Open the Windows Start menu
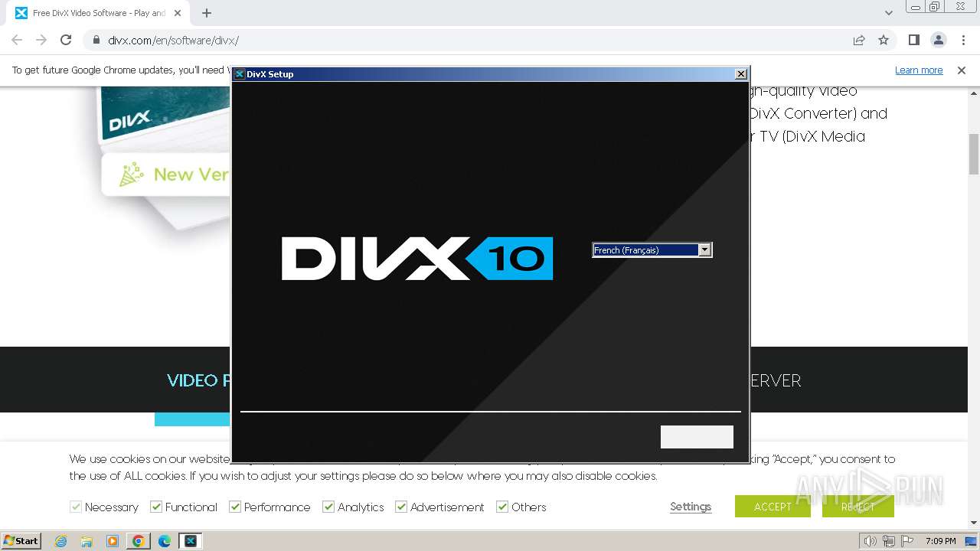The height and width of the screenshot is (551, 980). tap(21, 541)
